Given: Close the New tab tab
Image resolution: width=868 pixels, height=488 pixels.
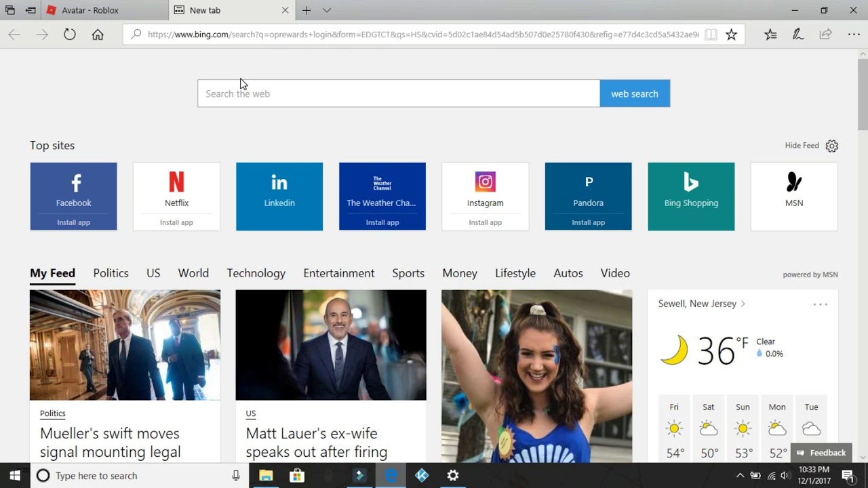Looking at the screenshot, I should point(285,10).
